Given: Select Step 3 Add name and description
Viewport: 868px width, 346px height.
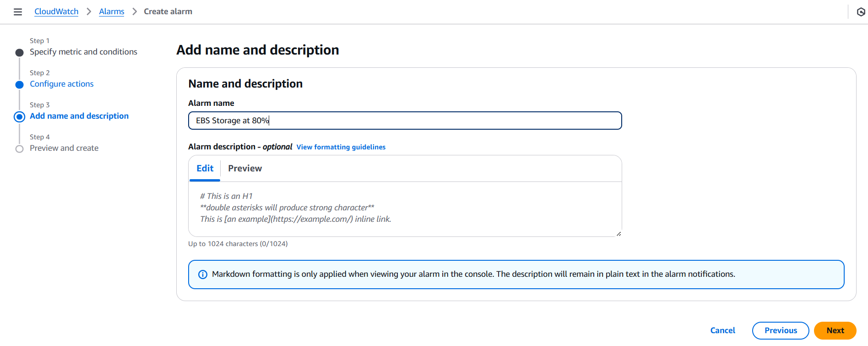Looking at the screenshot, I should [x=79, y=116].
